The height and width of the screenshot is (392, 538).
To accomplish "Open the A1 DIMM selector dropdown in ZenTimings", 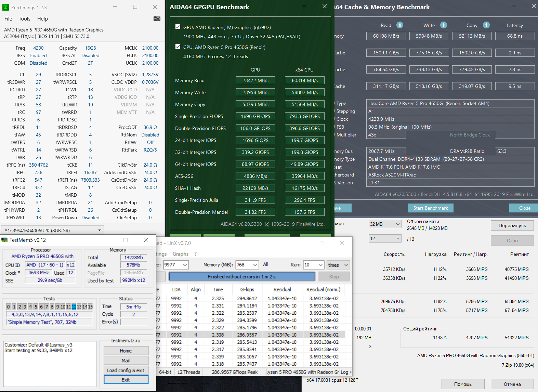I will point(52,230).
